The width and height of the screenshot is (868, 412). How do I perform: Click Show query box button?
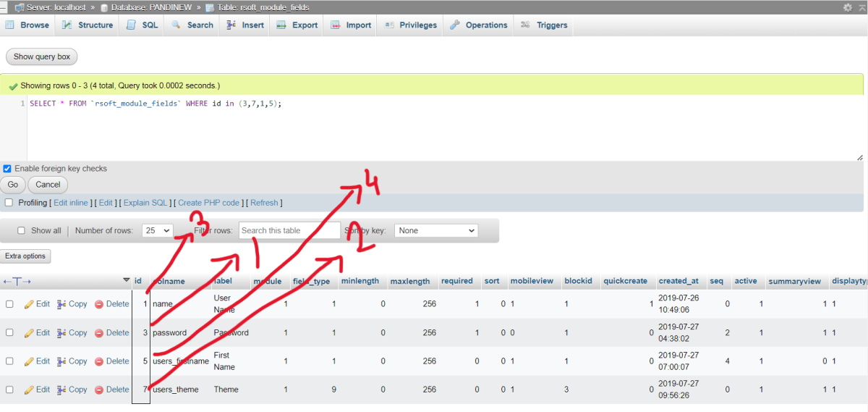[42, 56]
